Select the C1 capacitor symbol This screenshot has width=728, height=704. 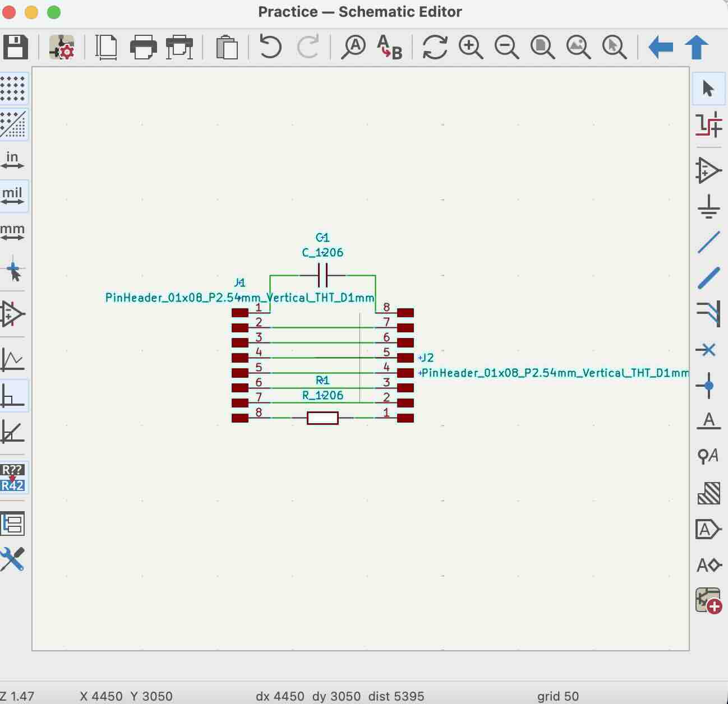pos(322,276)
